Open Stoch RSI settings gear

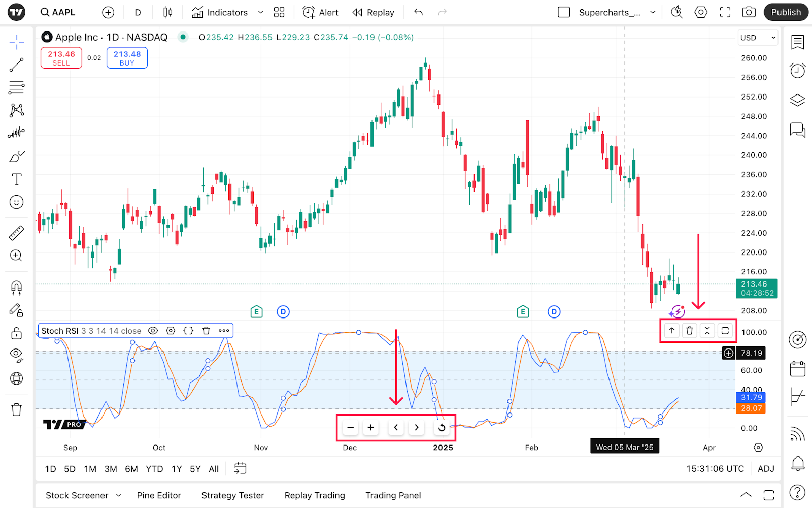[x=171, y=331]
